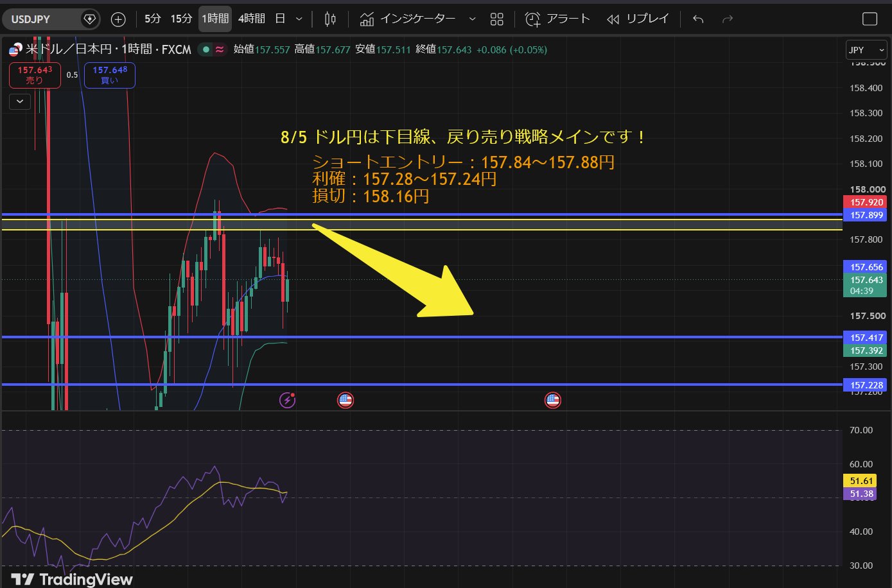This screenshot has height=588, width=892.
Task: Click the 157.392 green price label
Action: (866, 350)
